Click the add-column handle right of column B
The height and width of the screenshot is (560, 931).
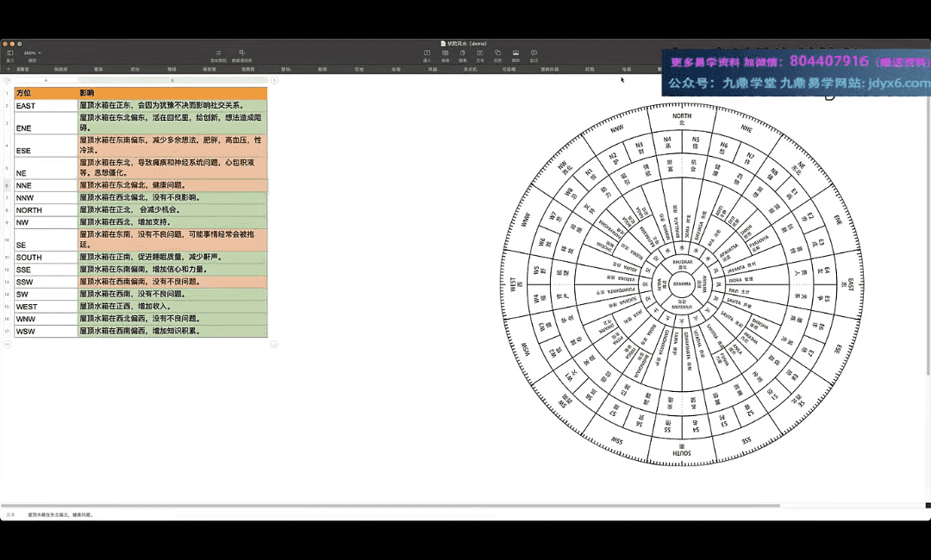point(274,80)
